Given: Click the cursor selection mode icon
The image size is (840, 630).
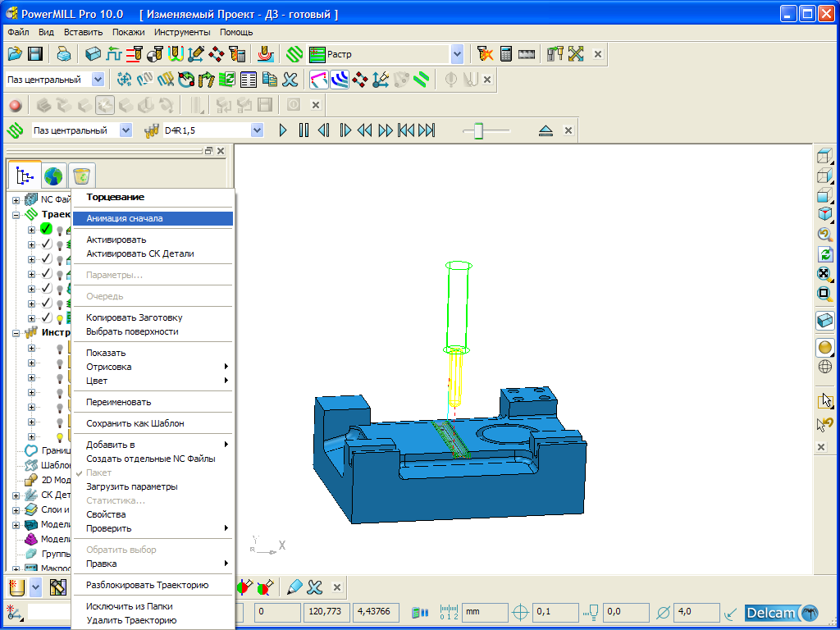Looking at the screenshot, I should pyautogui.click(x=825, y=400).
